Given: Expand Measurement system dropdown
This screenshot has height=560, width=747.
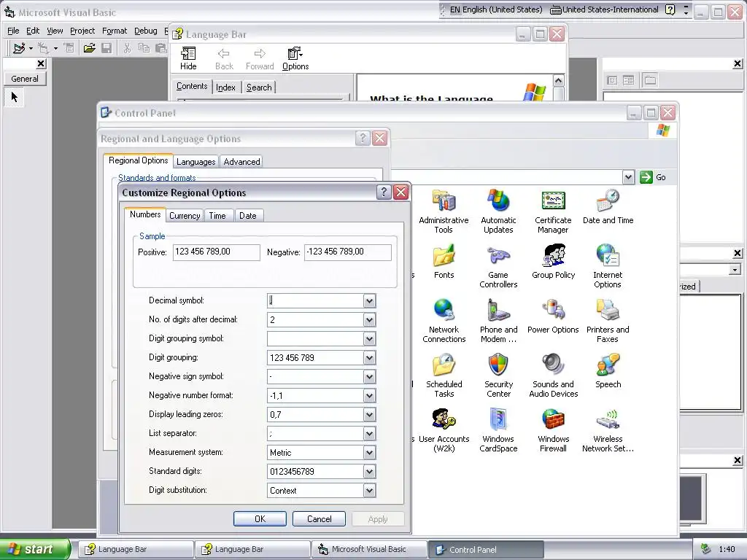Looking at the screenshot, I should (369, 452).
